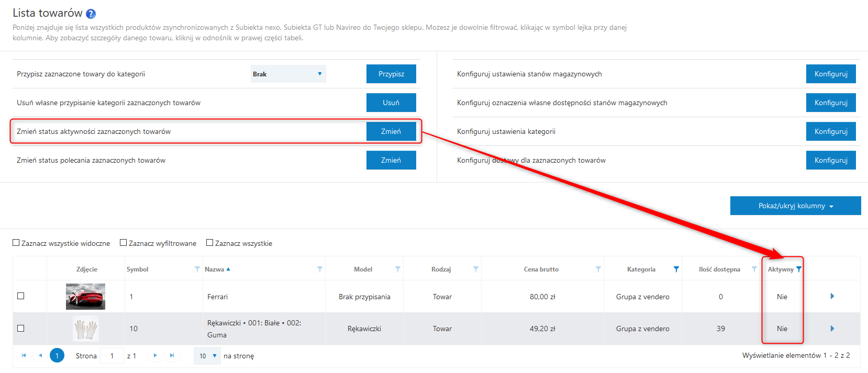Viewport: 868px width, 373px height.
Task: Open the Ferrari car thumbnail
Action: 85,296
